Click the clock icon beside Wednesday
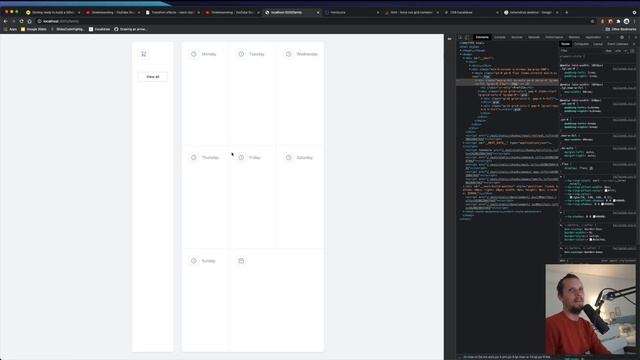This screenshot has width=640, height=360. pyautogui.click(x=289, y=54)
